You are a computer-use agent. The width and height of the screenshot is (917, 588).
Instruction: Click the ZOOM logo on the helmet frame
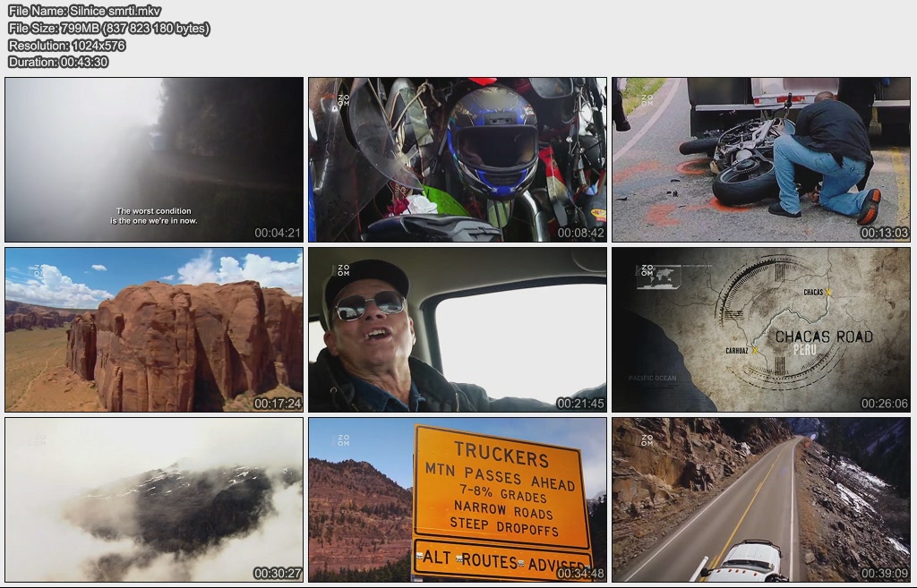tap(343, 100)
